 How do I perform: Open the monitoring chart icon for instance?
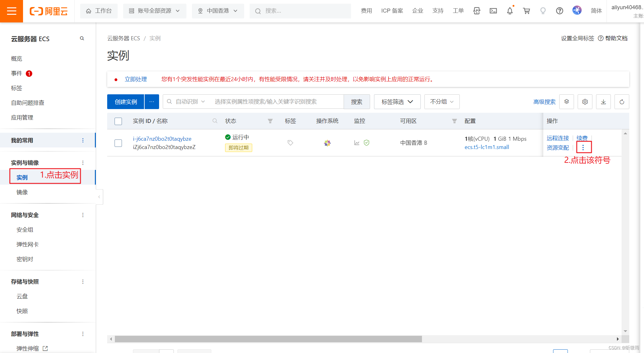[357, 143]
